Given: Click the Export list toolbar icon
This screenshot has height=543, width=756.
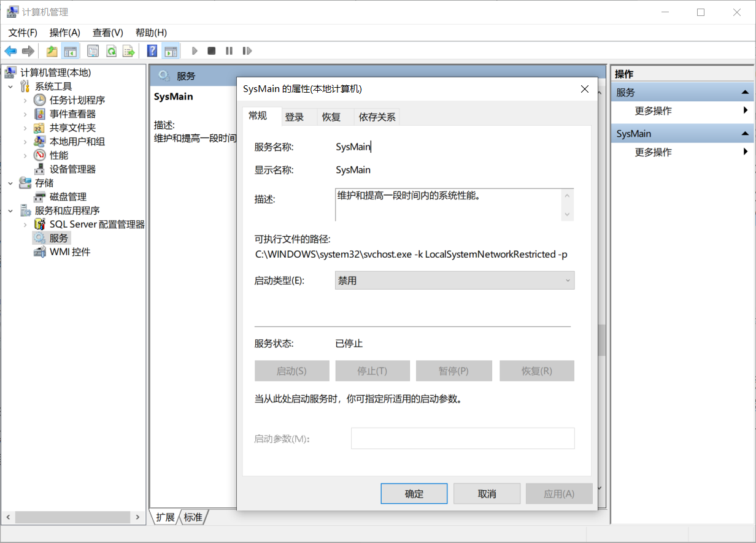Looking at the screenshot, I should pos(128,51).
